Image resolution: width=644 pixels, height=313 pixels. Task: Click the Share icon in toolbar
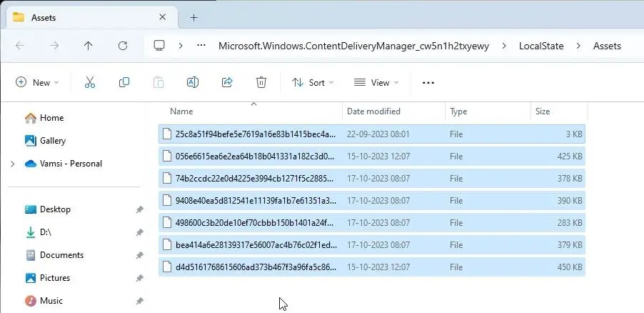227,82
